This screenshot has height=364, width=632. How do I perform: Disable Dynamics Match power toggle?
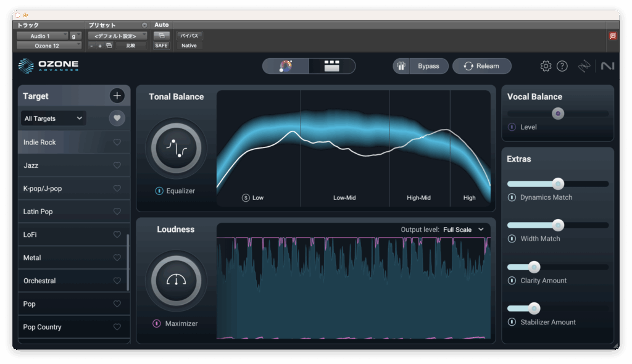pyautogui.click(x=512, y=197)
